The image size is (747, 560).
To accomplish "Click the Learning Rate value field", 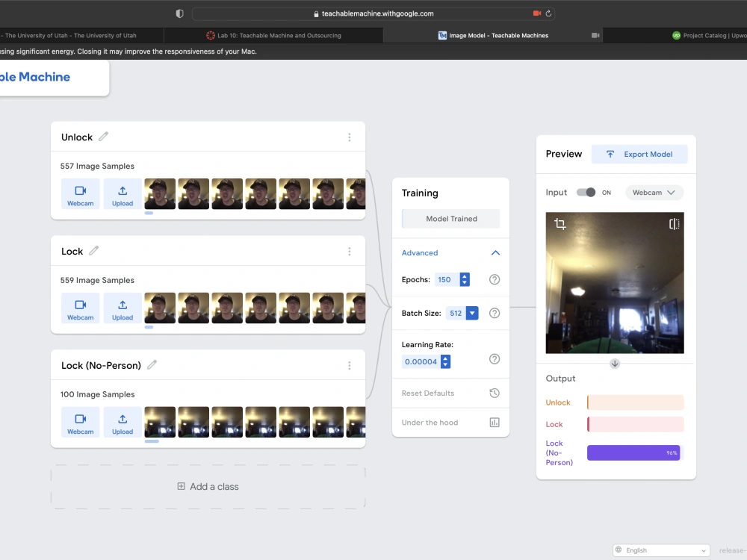I will click(x=421, y=361).
